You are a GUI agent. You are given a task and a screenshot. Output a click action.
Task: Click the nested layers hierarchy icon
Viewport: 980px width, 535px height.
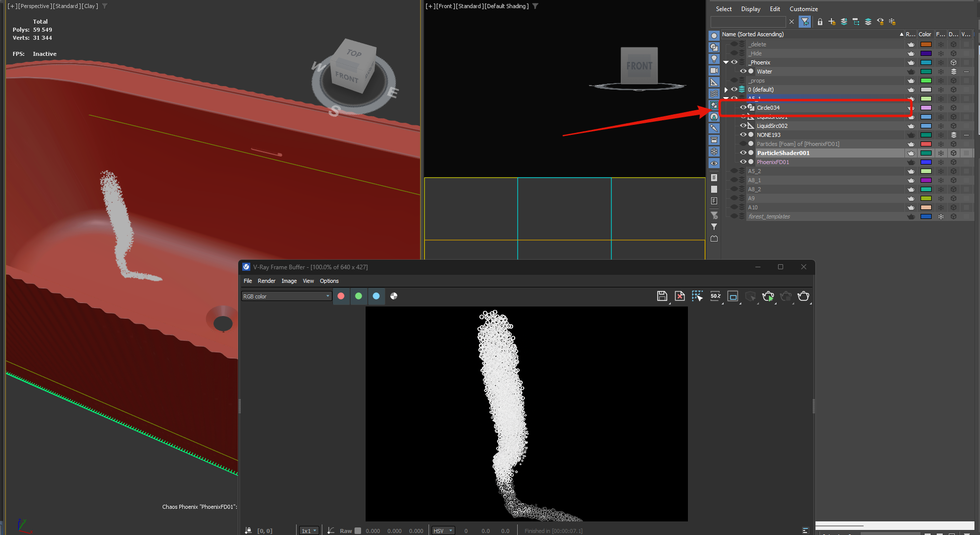point(856,22)
